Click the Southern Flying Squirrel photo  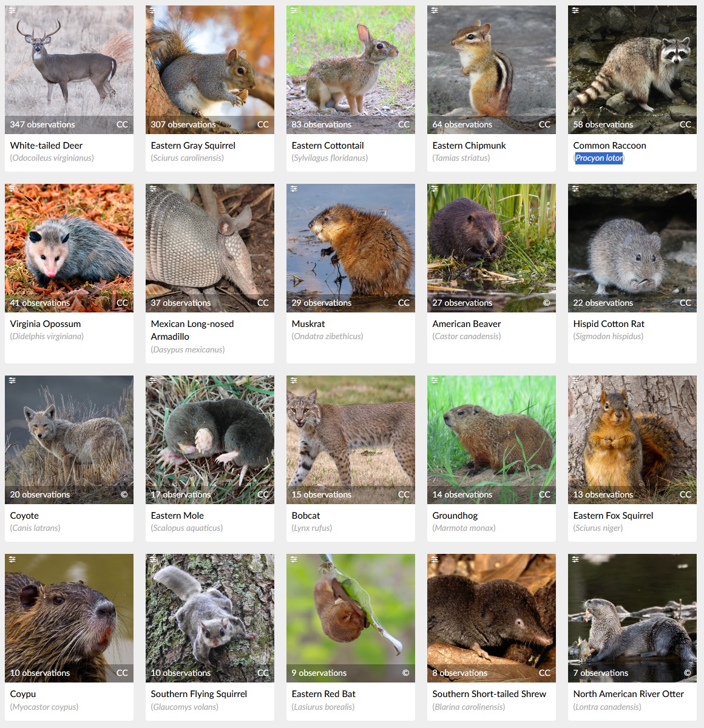pyautogui.click(x=210, y=618)
